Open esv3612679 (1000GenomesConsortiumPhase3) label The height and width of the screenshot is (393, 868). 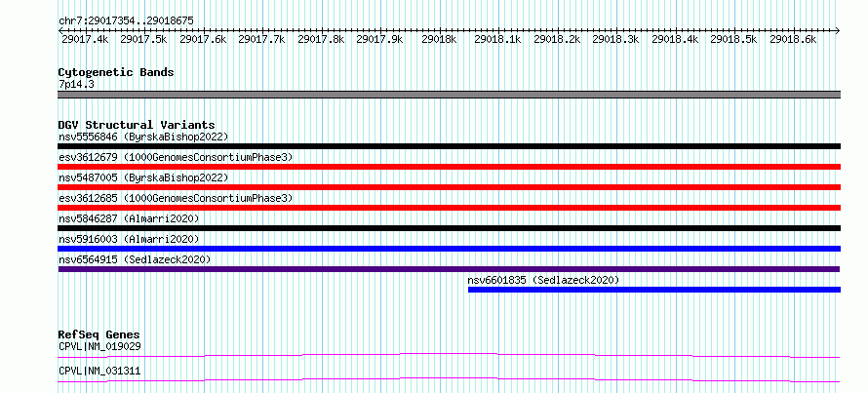tap(176, 157)
